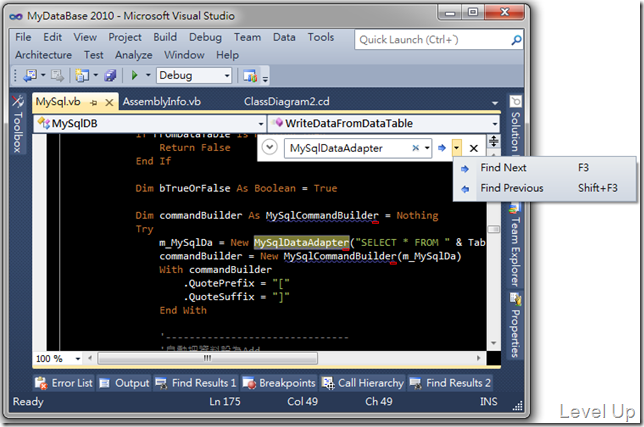
Task: Start debugging with the green play icon
Action: pos(134,76)
